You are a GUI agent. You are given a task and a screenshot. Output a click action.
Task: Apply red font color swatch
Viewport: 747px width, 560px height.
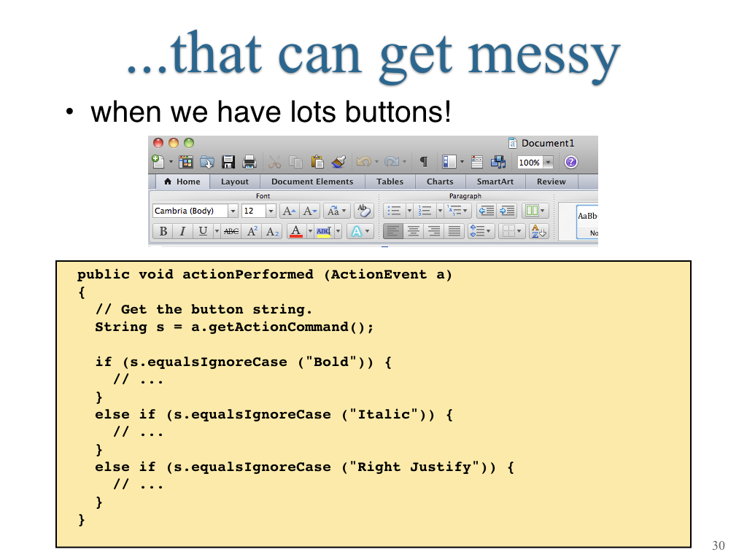296,231
